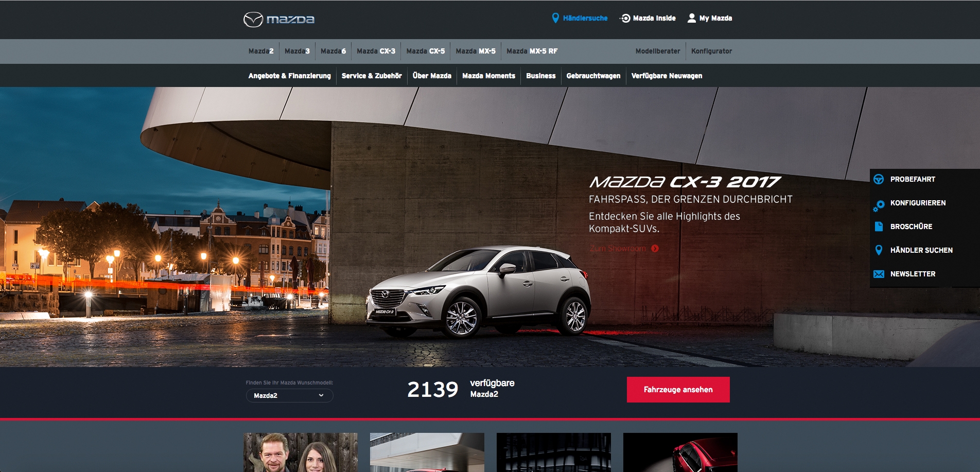Screen dimensions: 980x472
Task: Click the Broschüre document icon
Action: point(879,226)
